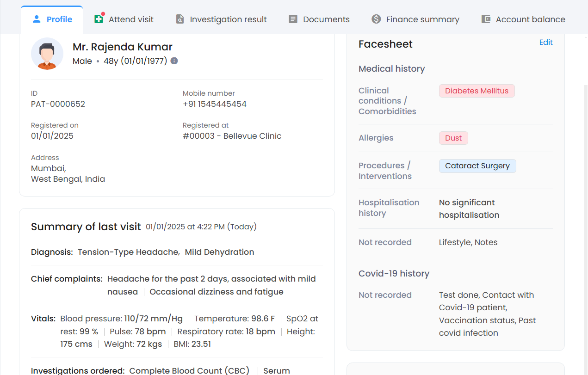Click the Dust allergy tag
588x375 pixels.
[453, 138]
